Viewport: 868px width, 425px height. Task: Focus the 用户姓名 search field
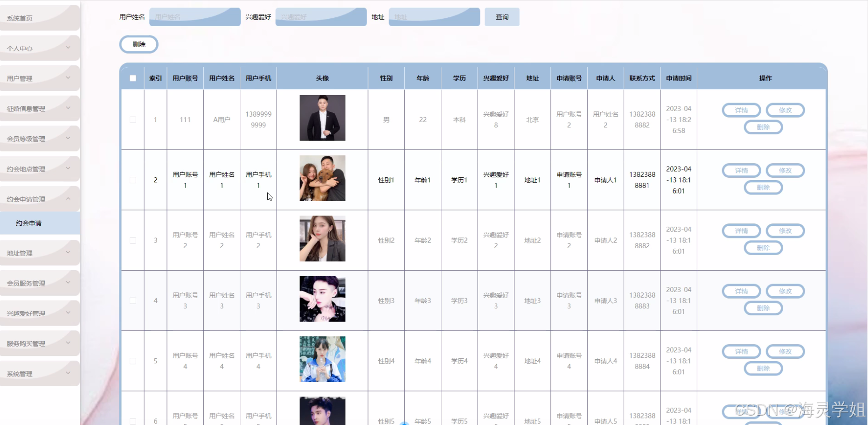pos(195,17)
